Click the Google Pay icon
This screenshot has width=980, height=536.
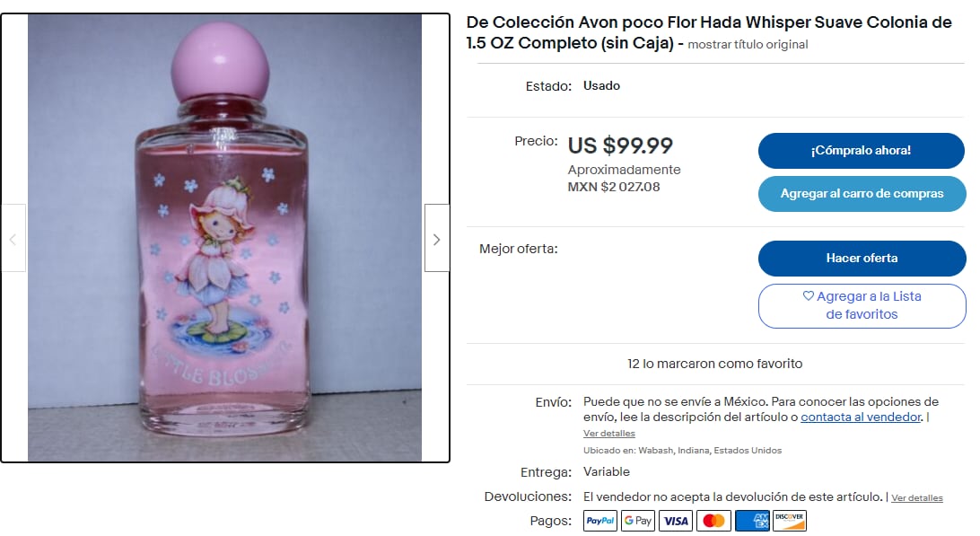pyautogui.click(x=637, y=521)
